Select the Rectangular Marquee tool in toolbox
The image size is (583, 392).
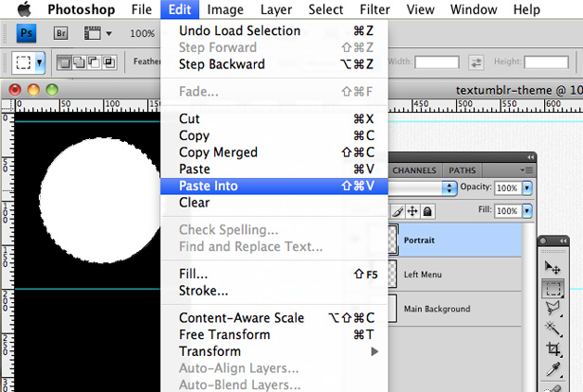[x=553, y=289]
